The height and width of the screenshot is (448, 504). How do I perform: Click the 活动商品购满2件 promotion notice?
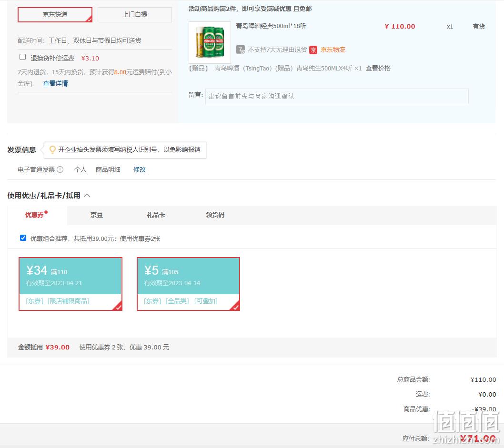click(x=250, y=9)
